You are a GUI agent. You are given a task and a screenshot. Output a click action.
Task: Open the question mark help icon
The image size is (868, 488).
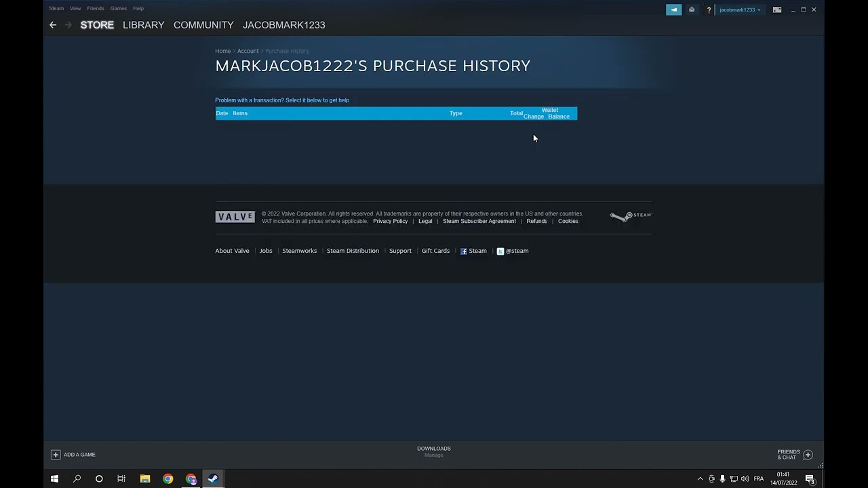pos(709,10)
